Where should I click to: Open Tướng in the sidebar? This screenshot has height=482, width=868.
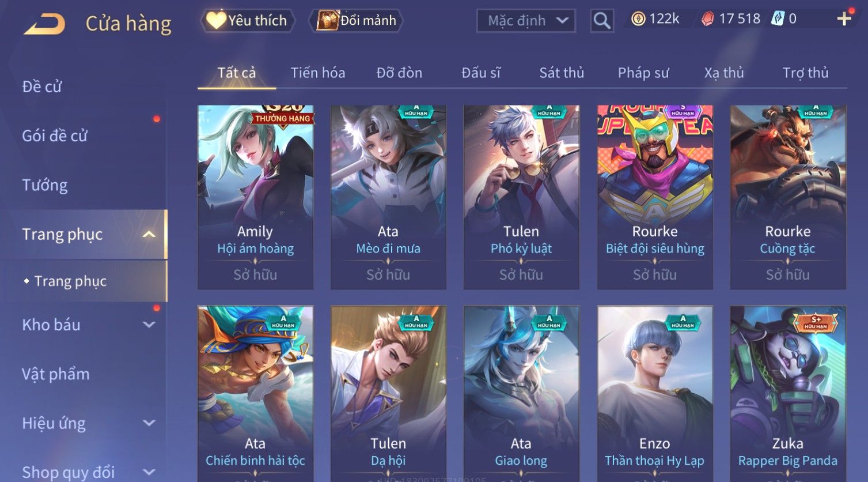pyautogui.click(x=45, y=185)
